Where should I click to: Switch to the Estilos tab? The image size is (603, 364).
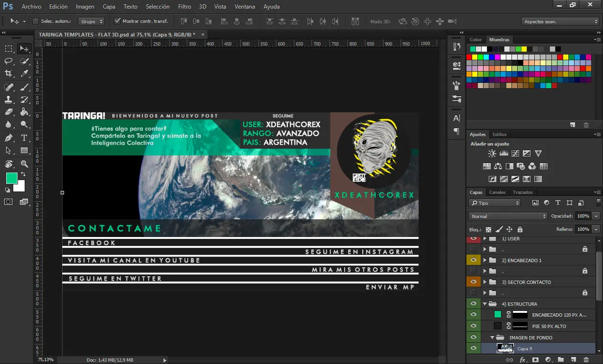(x=499, y=135)
